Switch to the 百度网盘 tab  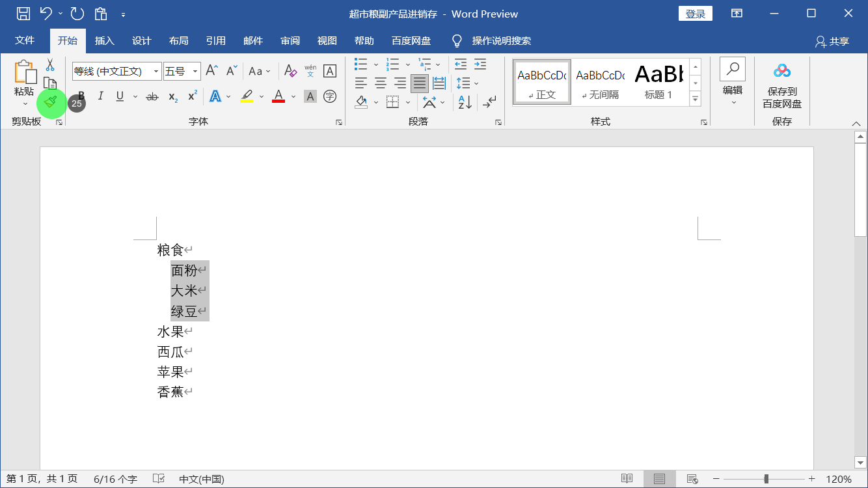coord(411,40)
